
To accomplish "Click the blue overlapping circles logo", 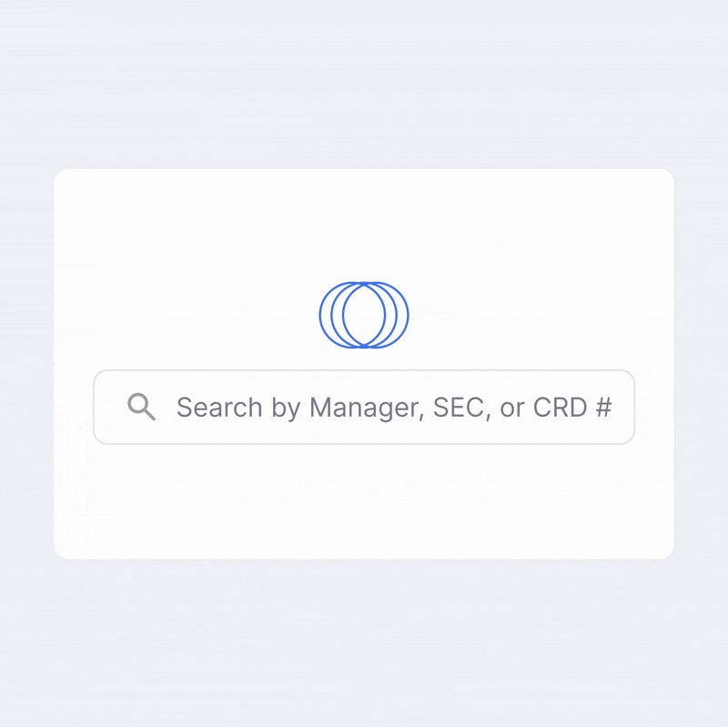I will click(364, 315).
